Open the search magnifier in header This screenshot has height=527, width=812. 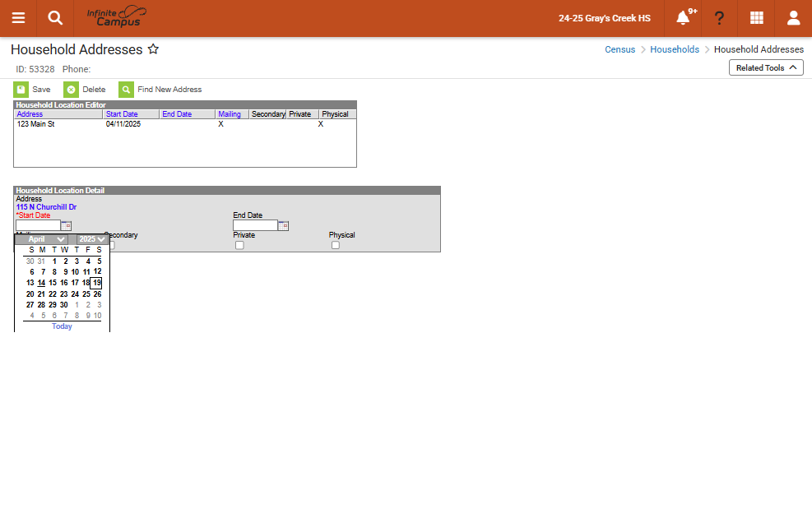tap(55, 18)
